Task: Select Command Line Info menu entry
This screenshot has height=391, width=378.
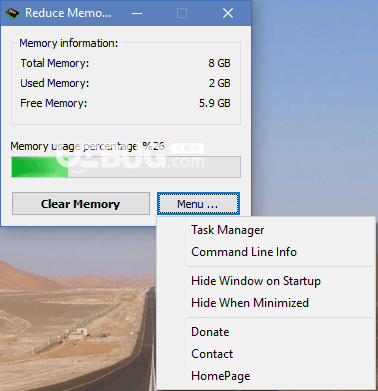Action: coord(266,252)
